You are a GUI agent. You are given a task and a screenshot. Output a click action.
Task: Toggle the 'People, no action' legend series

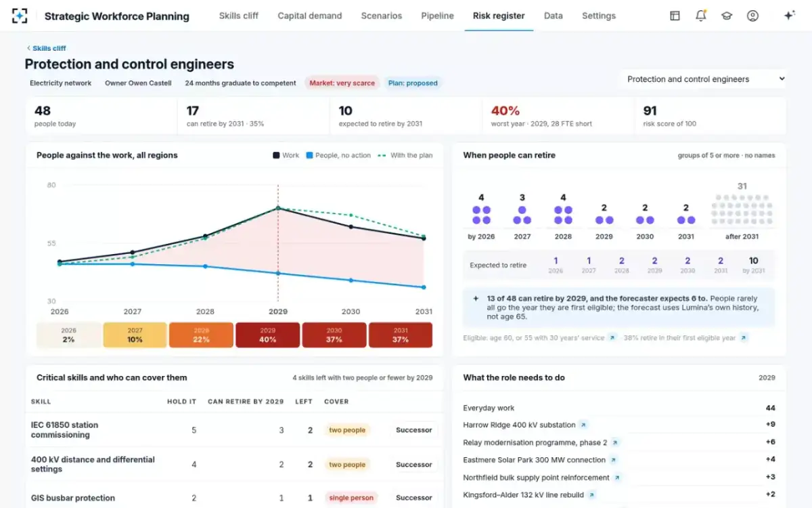[338, 155]
